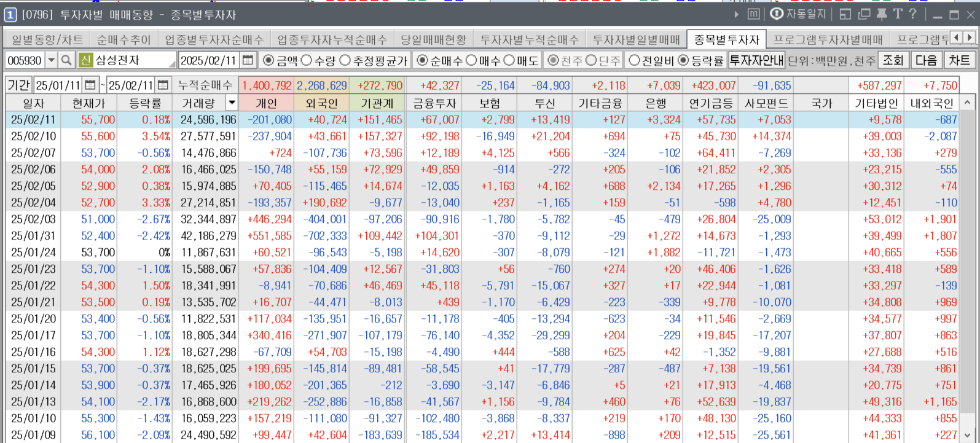Click the 차트 chart button
This screenshot has width=980, height=443.
coord(959,60)
